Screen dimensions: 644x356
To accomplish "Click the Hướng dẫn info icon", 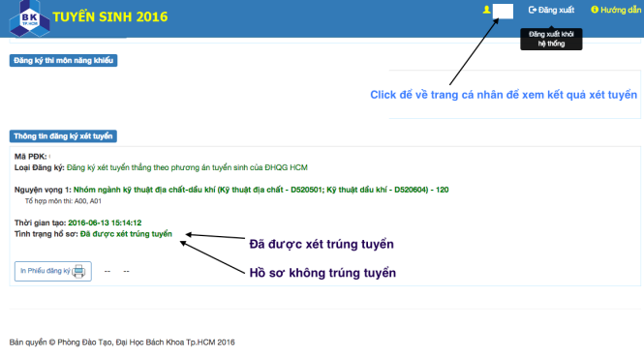I will click(x=595, y=10).
